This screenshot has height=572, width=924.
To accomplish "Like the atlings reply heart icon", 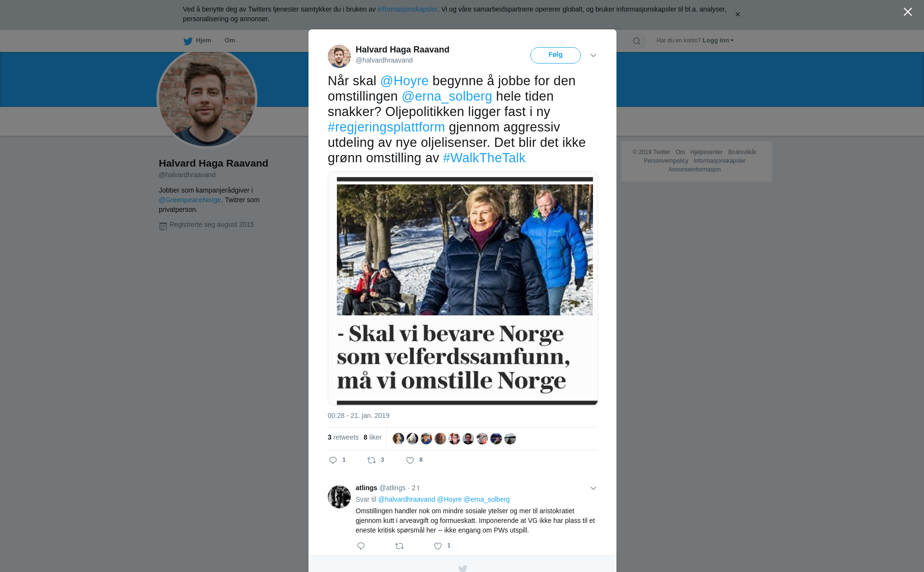I will 438,546.
